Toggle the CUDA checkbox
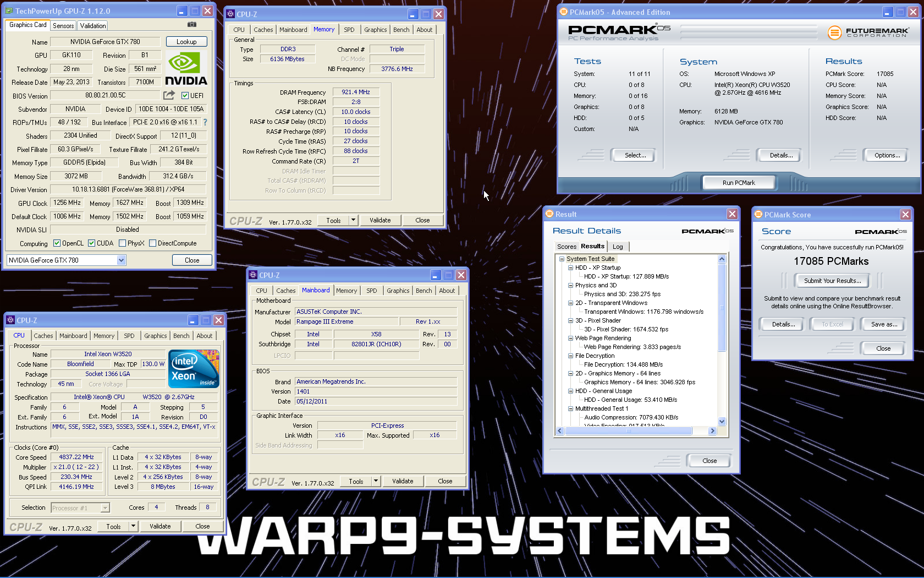 [91, 243]
